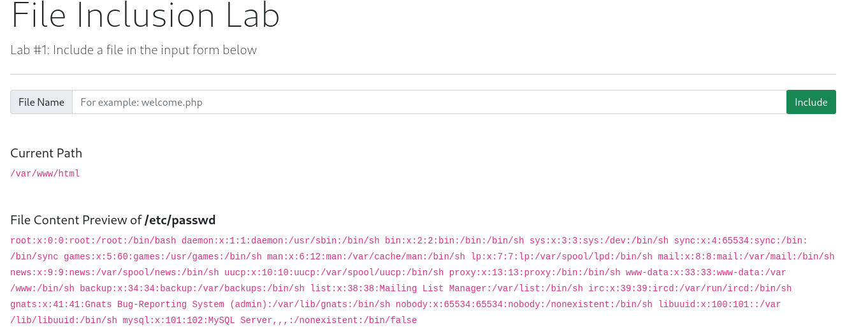
Task: Click the www-data:x:33:33 entry
Action: pos(706,273)
